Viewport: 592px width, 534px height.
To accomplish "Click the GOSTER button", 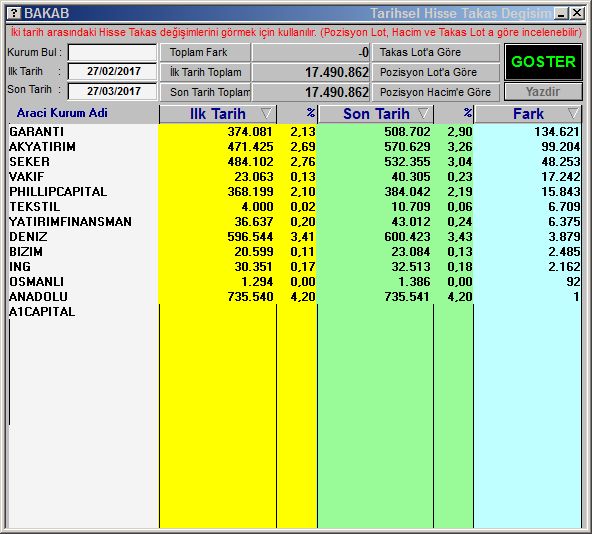I will click(x=543, y=62).
